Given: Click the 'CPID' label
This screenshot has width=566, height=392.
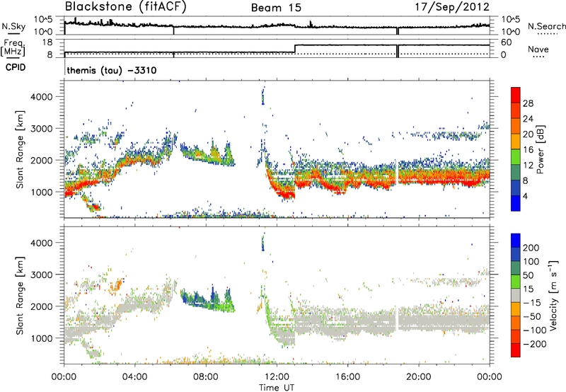Looking at the screenshot, I should click(x=16, y=67).
